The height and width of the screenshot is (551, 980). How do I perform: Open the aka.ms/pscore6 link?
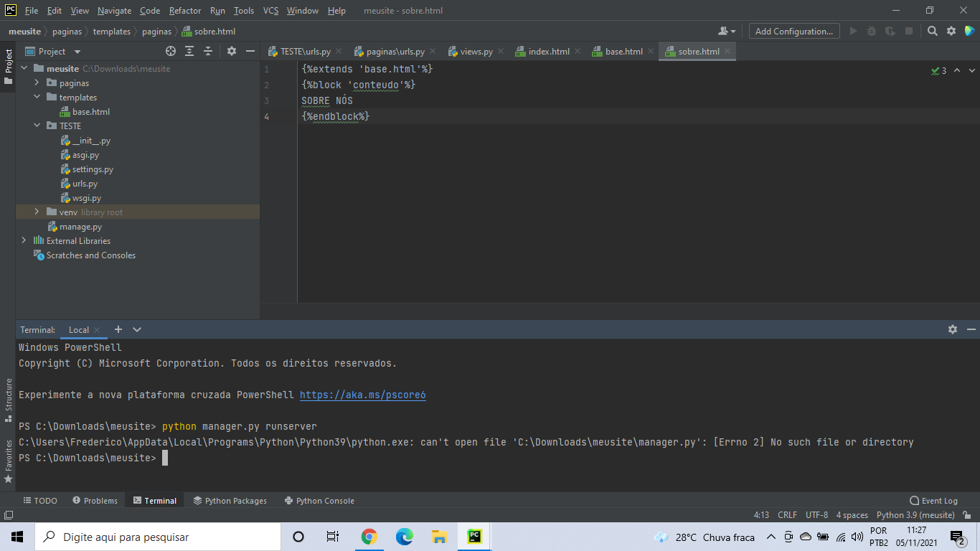pos(362,395)
